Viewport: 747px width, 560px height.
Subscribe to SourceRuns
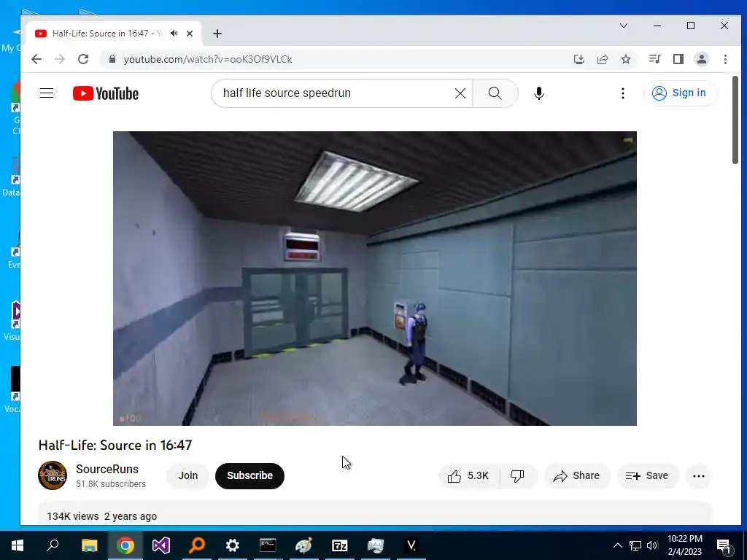[x=249, y=475]
